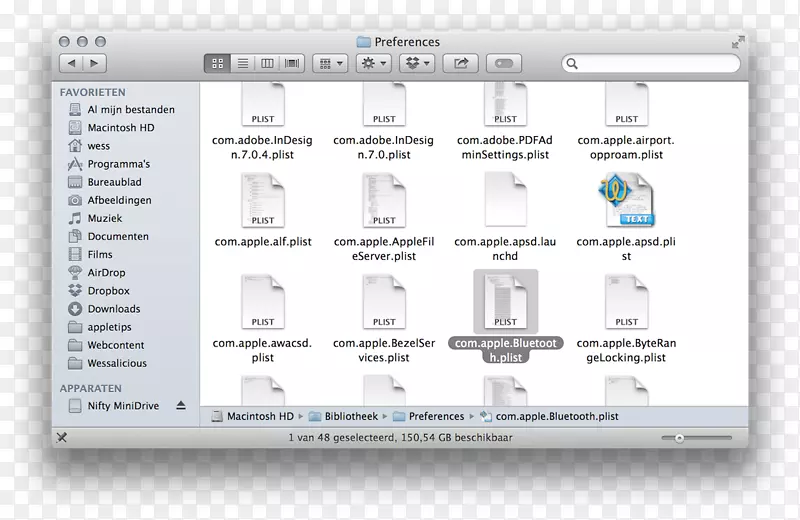Go back with the left arrow
This screenshot has width=800, height=520.
[71, 63]
